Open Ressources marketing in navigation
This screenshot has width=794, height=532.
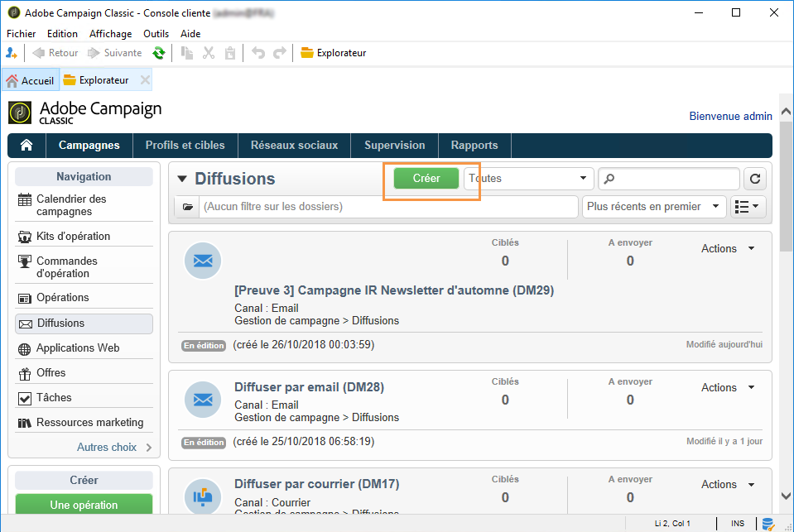[84, 423]
